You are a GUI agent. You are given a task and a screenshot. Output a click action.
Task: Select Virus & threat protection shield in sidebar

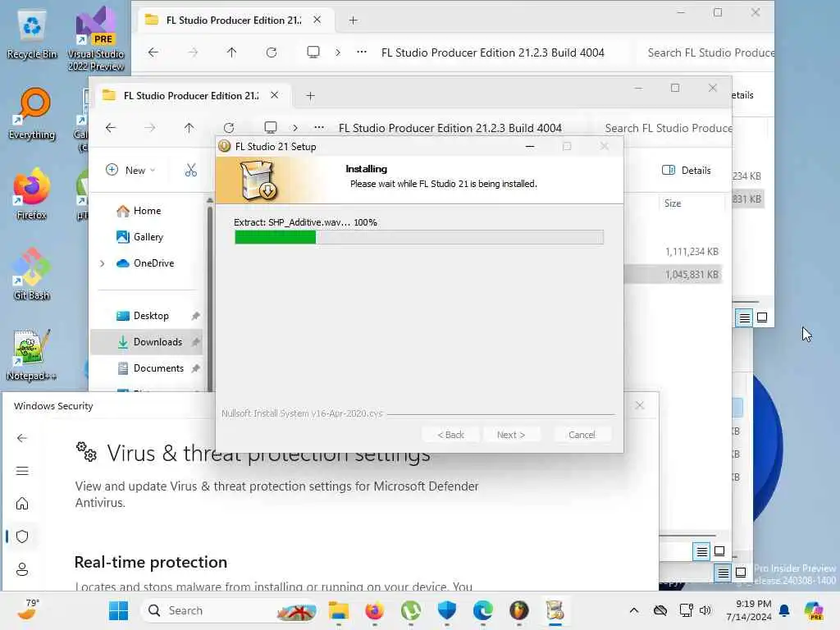[22, 536]
